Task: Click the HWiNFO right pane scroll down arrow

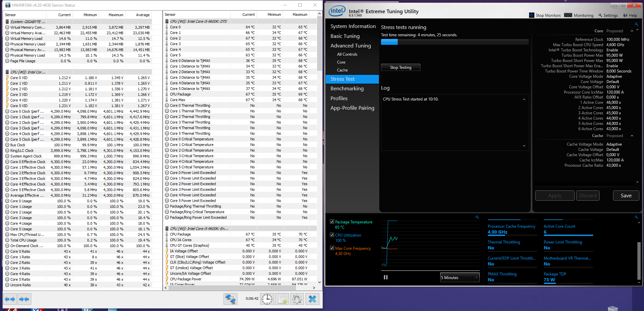Action: tap(319, 282)
